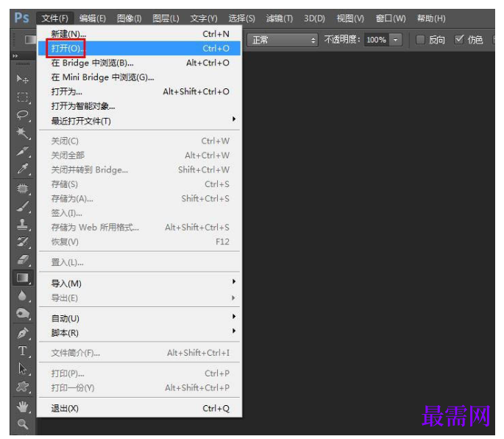Toggle the 仿色 checkbox
Image resolution: width=504 pixels, height=439 pixels.
(458, 40)
